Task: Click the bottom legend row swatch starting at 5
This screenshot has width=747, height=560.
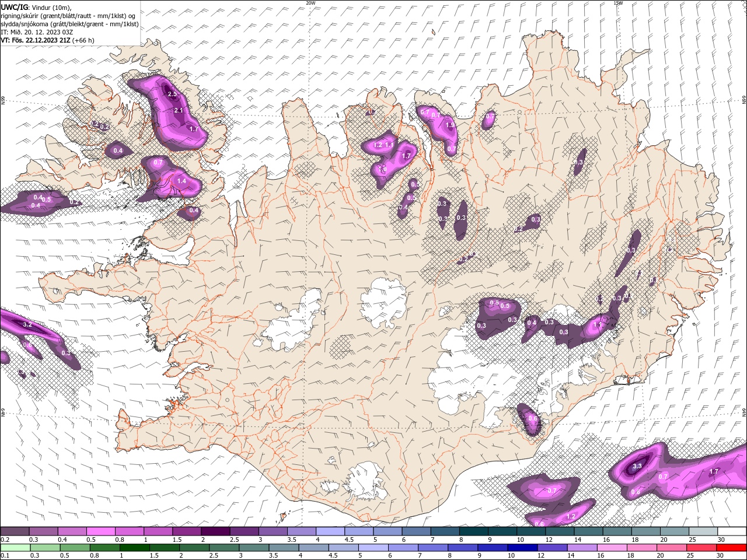Action: coord(373,547)
